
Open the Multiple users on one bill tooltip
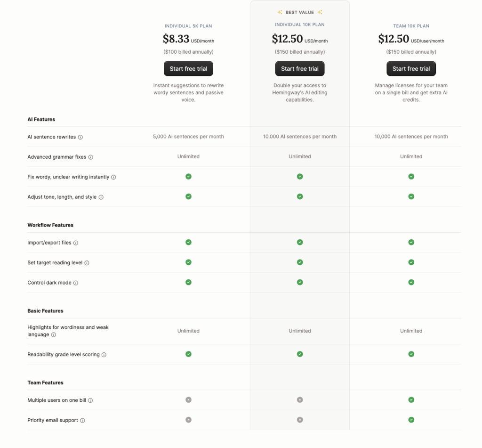point(91,400)
